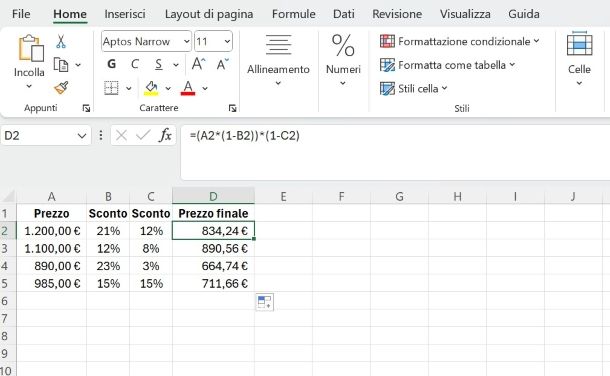
Task: Select the Prezzo header cell
Action: coord(51,213)
